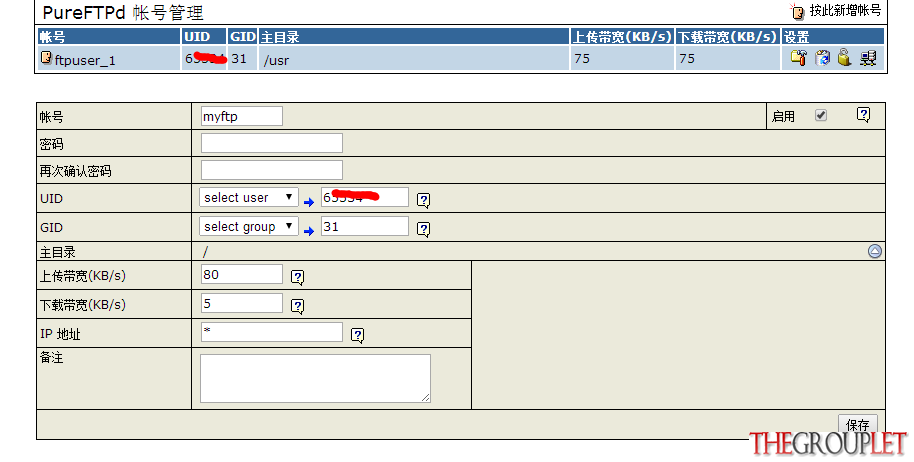Click the PureFTPd 帐号管理 title
The width and height of the screenshot is (914, 462).
click(123, 12)
